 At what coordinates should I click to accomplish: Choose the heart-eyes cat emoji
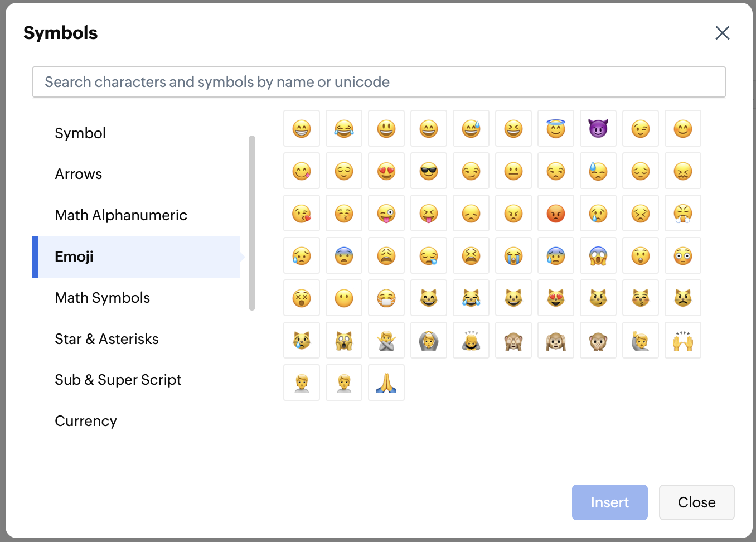point(555,298)
